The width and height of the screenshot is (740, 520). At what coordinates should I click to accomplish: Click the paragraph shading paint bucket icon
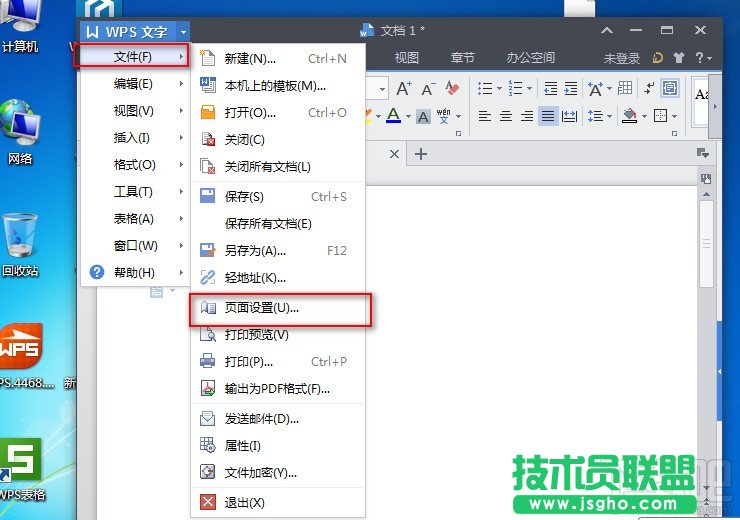coord(630,116)
